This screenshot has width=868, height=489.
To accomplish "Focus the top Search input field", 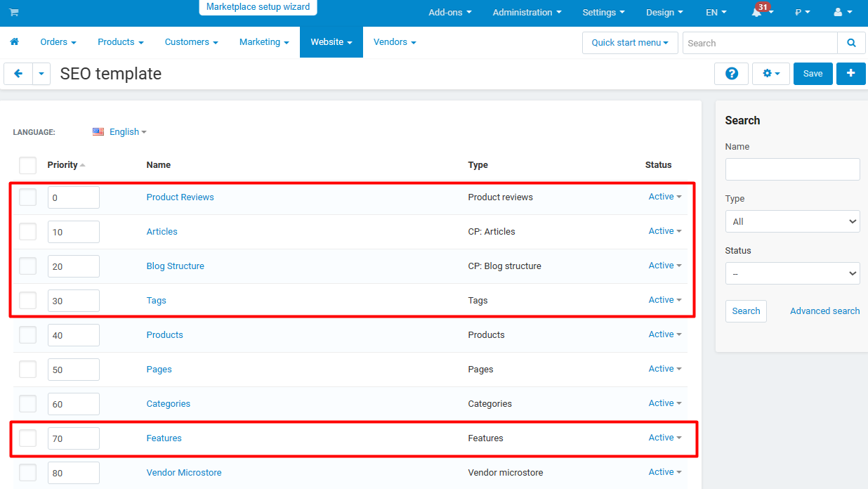I will [x=760, y=43].
